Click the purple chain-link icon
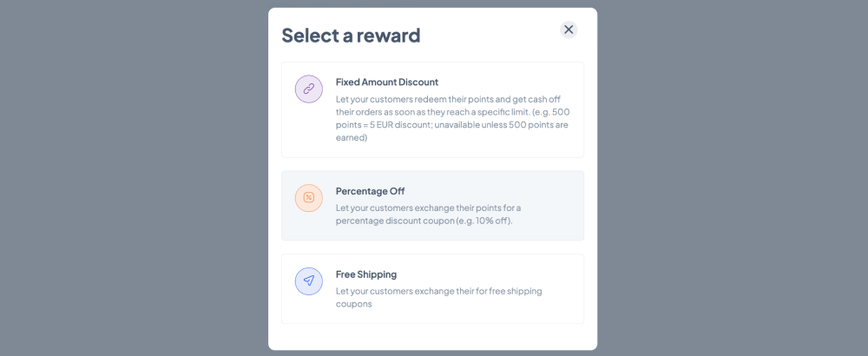The image size is (868, 356). [309, 89]
